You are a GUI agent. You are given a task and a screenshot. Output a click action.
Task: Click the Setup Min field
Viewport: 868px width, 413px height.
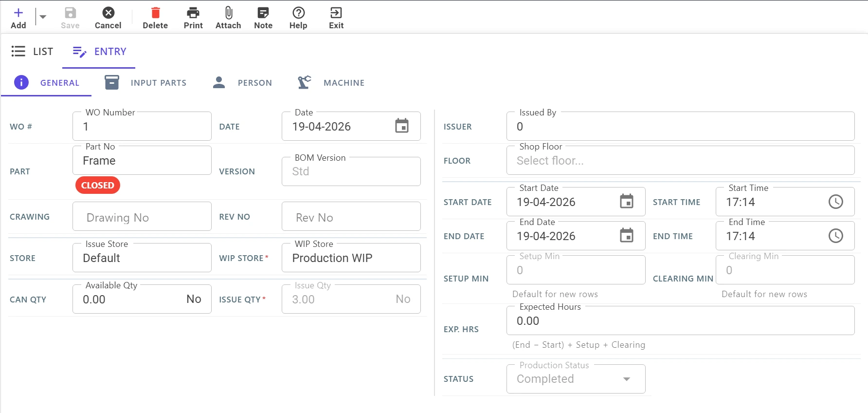(576, 270)
